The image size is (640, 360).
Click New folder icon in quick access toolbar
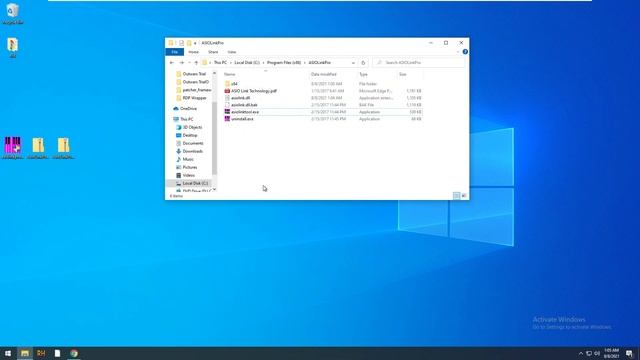(x=189, y=43)
